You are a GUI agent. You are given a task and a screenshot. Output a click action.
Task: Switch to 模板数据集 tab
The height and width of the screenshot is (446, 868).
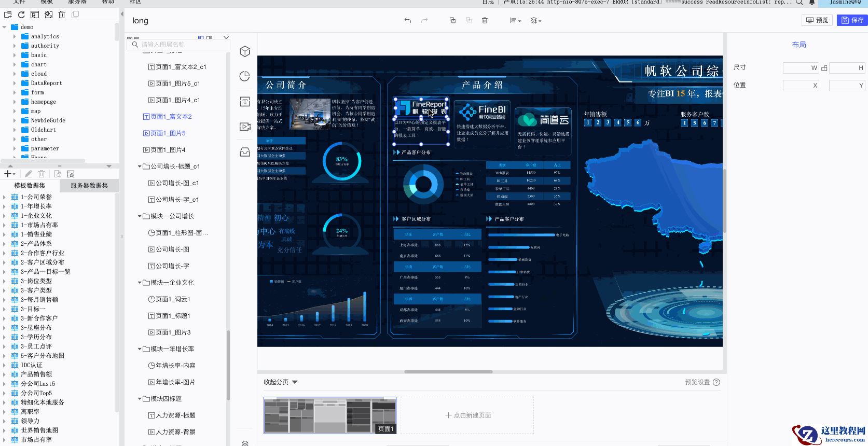(30, 186)
